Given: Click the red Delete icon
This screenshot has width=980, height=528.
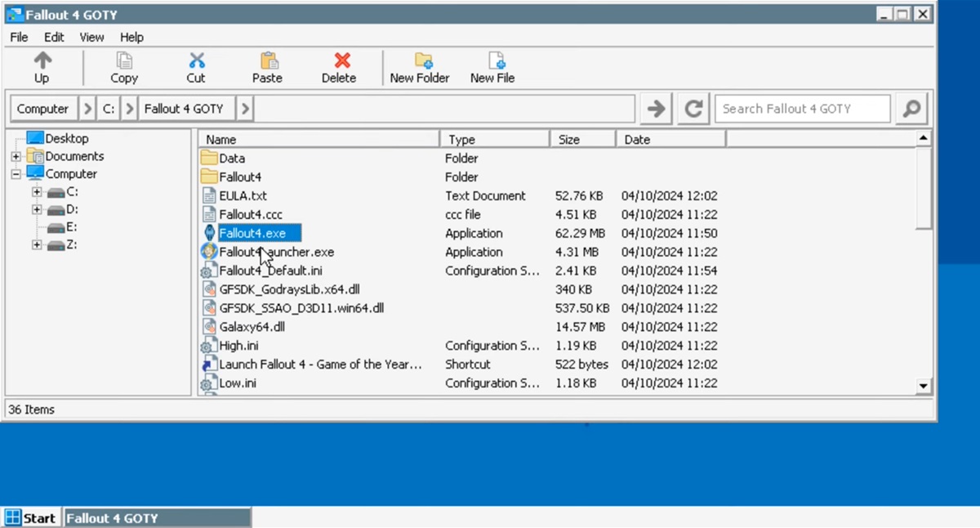Looking at the screenshot, I should click(x=342, y=60).
